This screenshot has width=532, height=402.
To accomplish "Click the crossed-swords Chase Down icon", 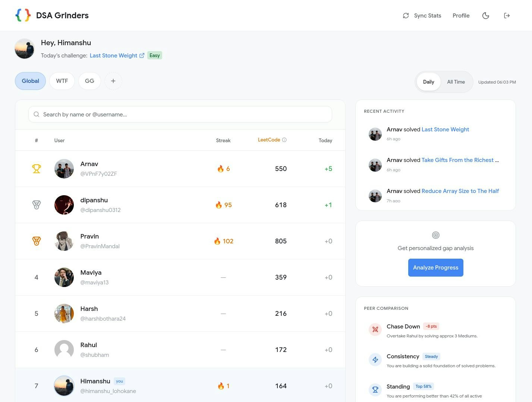I will [375, 330].
